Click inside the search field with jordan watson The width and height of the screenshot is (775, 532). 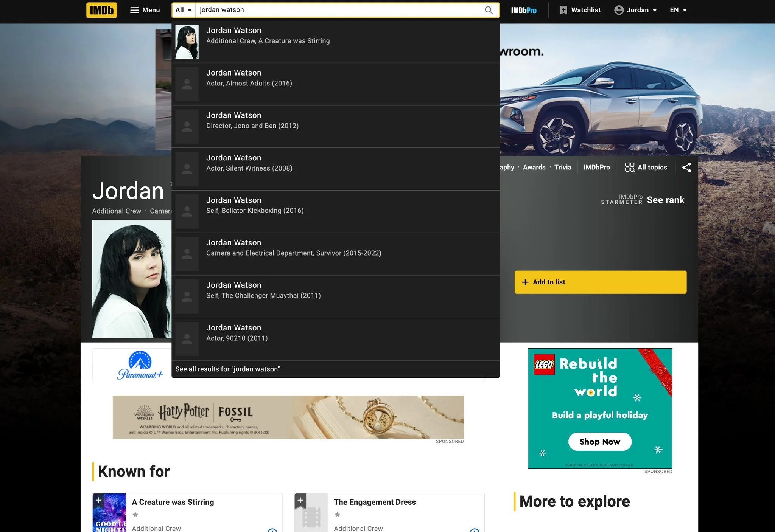(339, 10)
